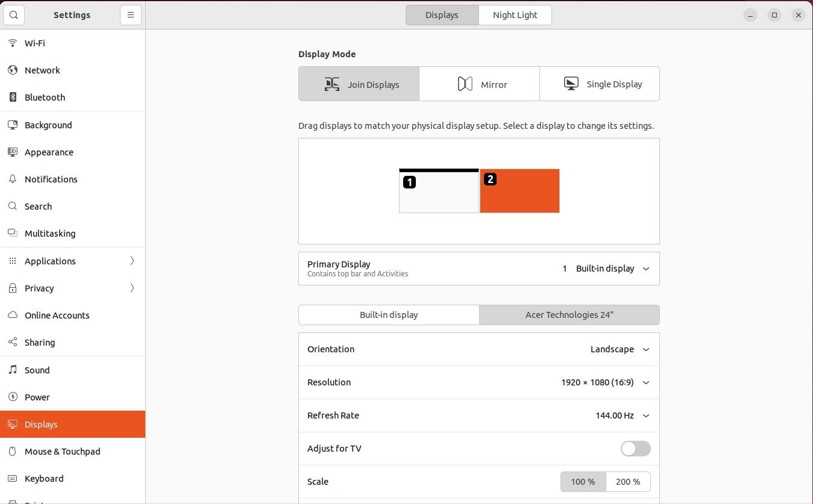Select Mouse & Touchpad settings
Image resolution: width=813 pixels, height=504 pixels.
(x=62, y=451)
